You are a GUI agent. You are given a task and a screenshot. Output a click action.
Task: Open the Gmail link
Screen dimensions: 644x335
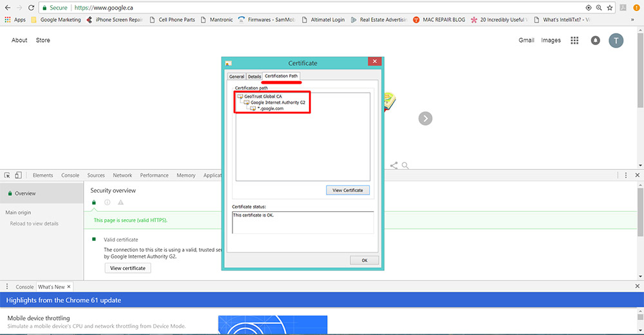[x=526, y=41]
